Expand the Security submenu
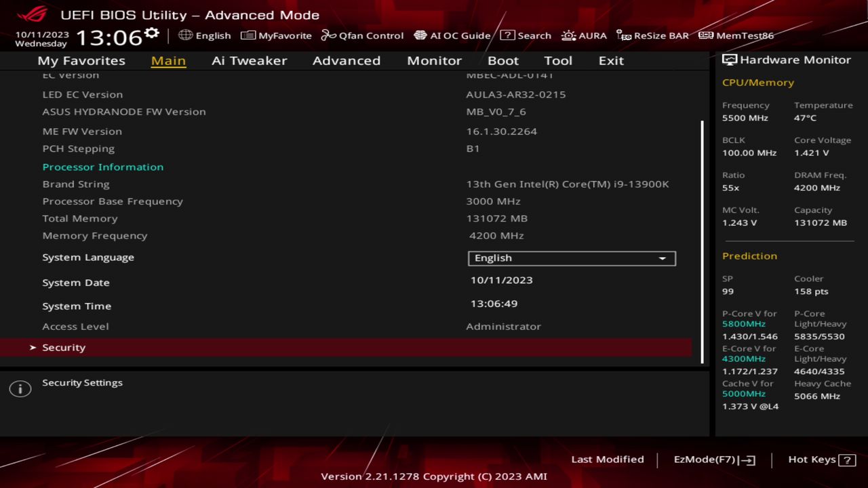The width and height of the screenshot is (868, 488). (346, 347)
